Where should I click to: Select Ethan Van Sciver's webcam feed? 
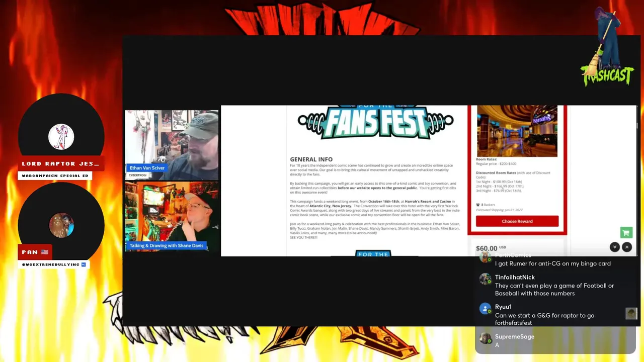[x=172, y=145]
